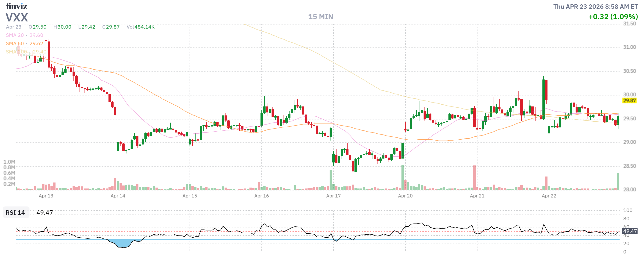Click the 30.00 price axis label
The height and width of the screenshot is (259, 644).
pos(629,94)
